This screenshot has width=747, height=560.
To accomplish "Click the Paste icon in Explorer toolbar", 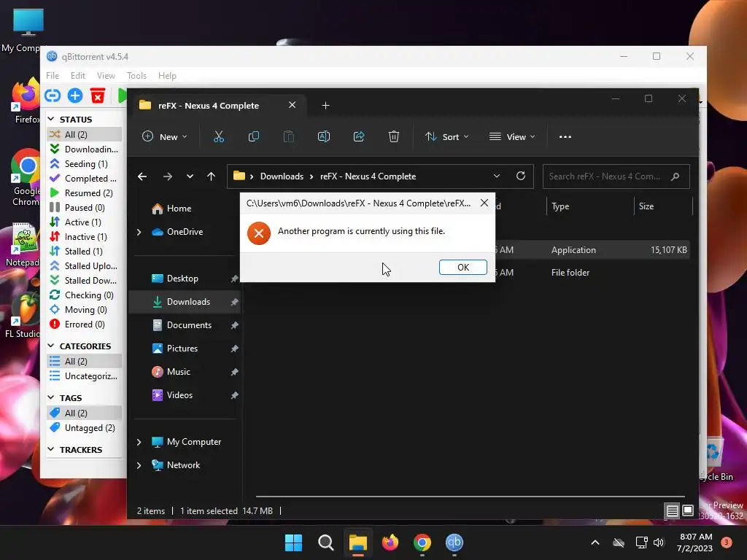I will click(x=289, y=136).
